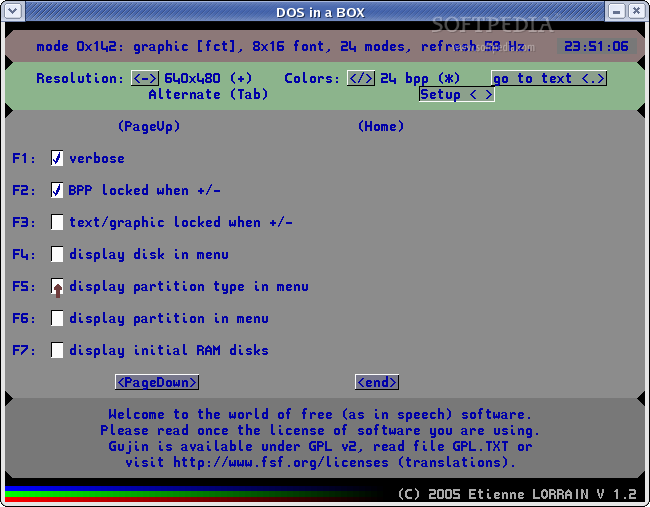The image size is (650, 507).
Task: Minimize the DOS in a BOX window
Action: click(x=616, y=11)
